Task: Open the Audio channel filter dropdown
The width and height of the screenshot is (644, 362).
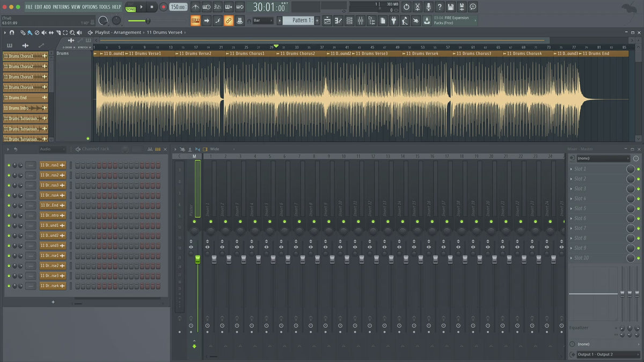Action: pyautogui.click(x=52, y=149)
